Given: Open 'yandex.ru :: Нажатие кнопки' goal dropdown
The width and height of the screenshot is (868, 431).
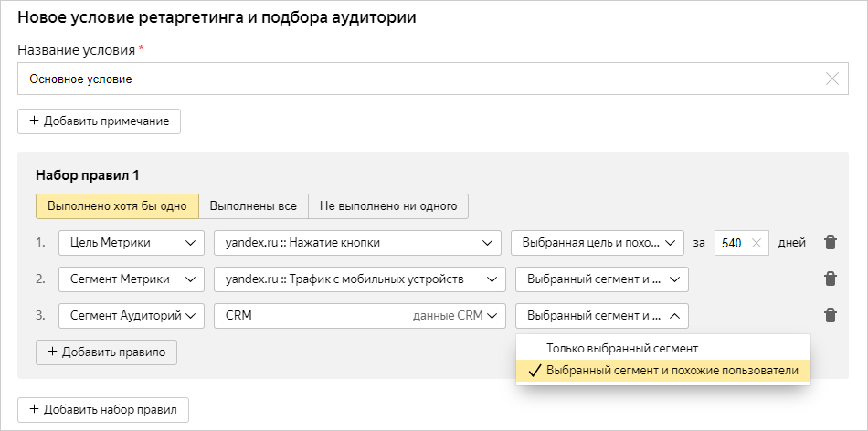Looking at the screenshot, I should pos(357,243).
